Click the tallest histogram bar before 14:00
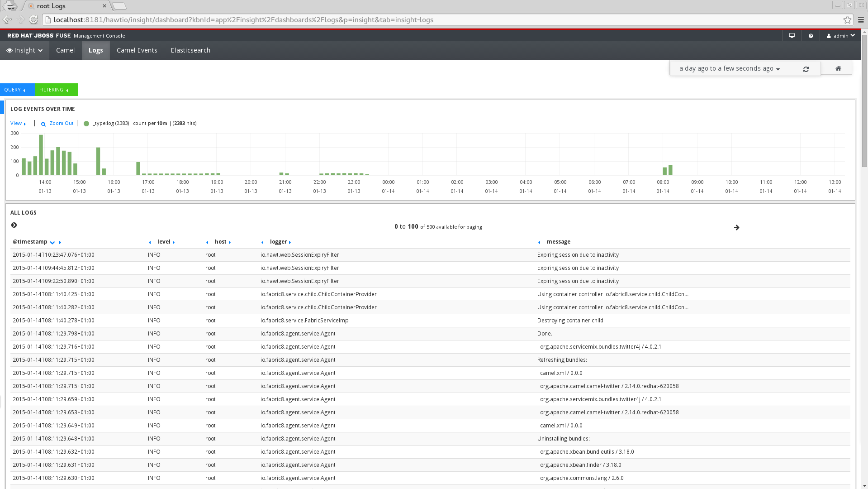Image resolution: width=868 pixels, height=489 pixels. click(41, 155)
